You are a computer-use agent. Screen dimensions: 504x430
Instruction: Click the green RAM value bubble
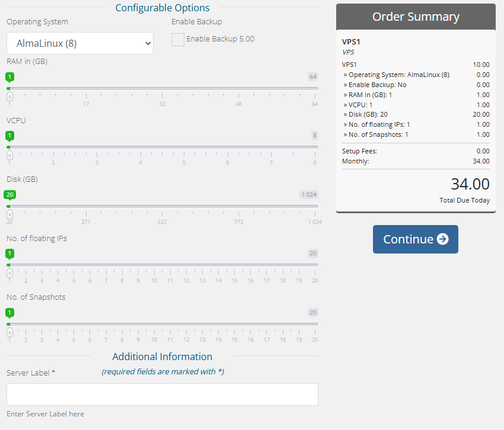click(9, 76)
